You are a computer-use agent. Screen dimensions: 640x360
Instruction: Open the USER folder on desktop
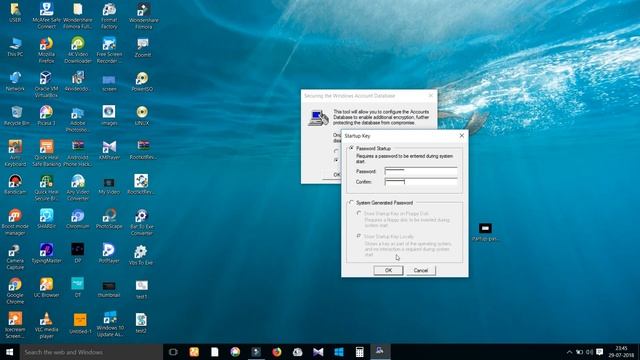[15, 12]
